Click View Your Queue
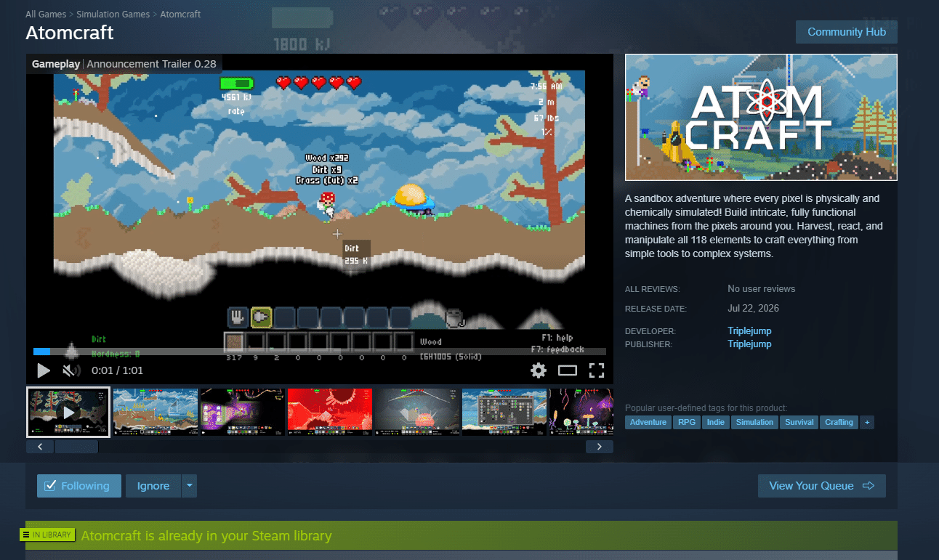Image resolution: width=939 pixels, height=560 pixels. [x=822, y=486]
